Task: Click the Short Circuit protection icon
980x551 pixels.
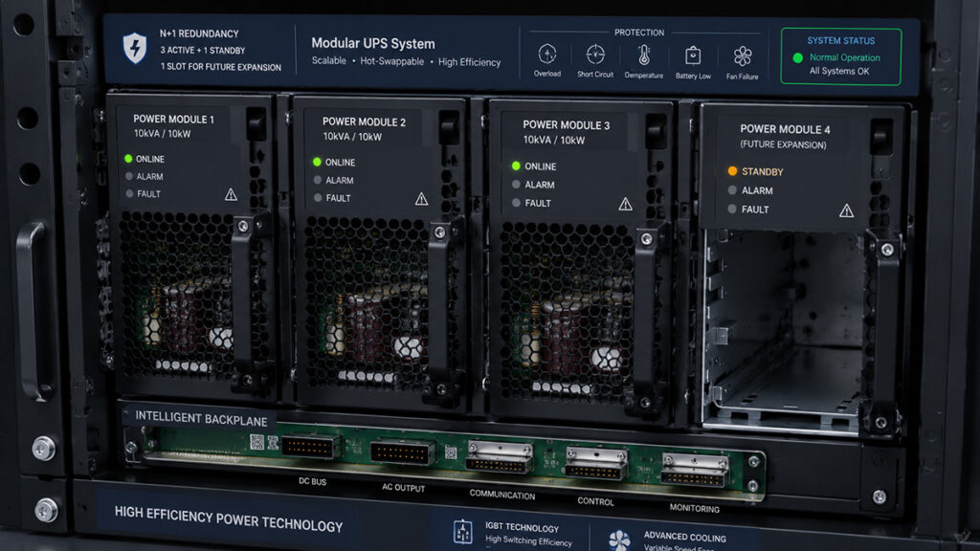Action: [595, 55]
